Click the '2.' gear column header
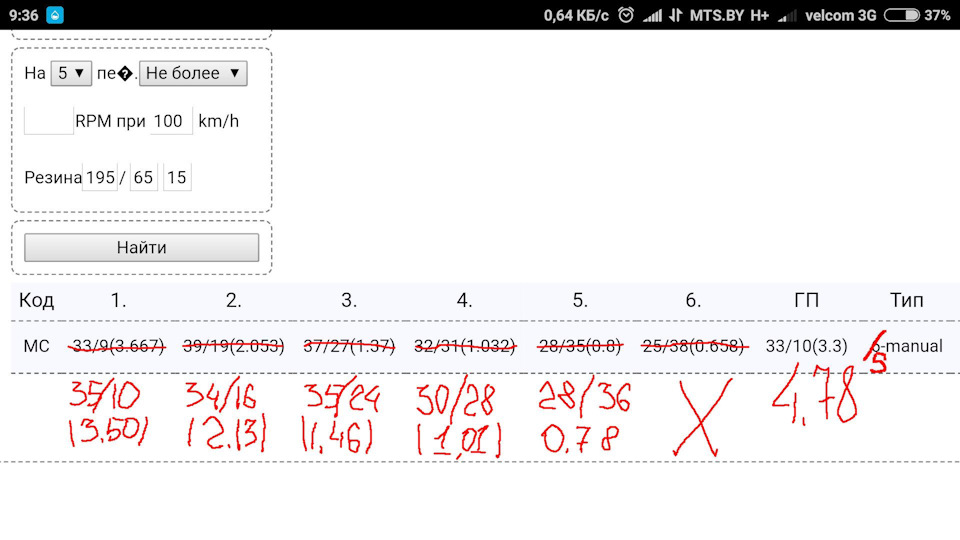Screen dimensions: 960x540 (233, 301)
